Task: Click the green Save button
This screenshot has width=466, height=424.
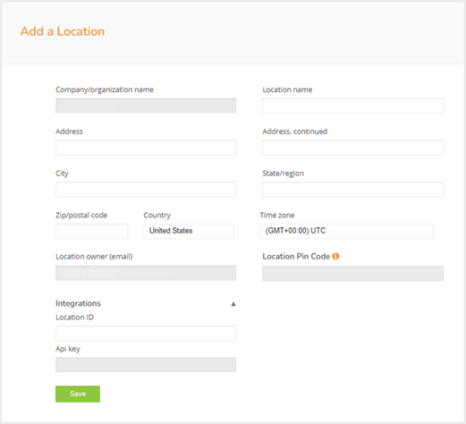Action: 78,394
